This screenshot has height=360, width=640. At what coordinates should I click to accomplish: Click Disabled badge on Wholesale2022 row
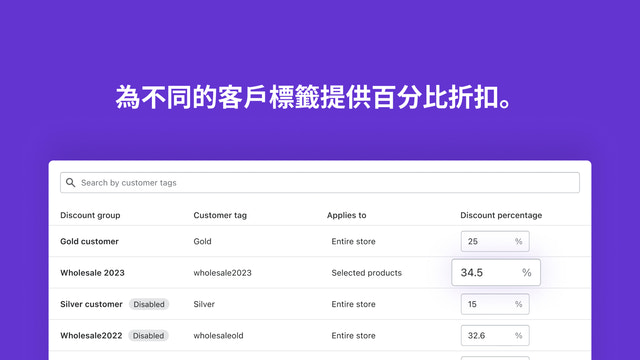click(x=148, y=336)
